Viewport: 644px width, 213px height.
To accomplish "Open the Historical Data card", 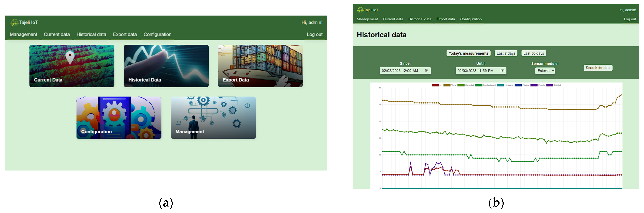I will [166, 66].
